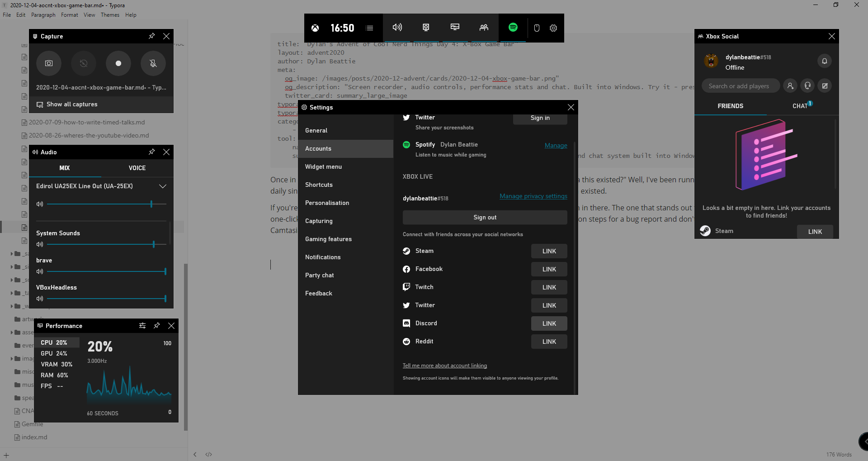Select the General settings section
Image resolution: width=868 pixels, height=461 pixels.
point(346,130)
